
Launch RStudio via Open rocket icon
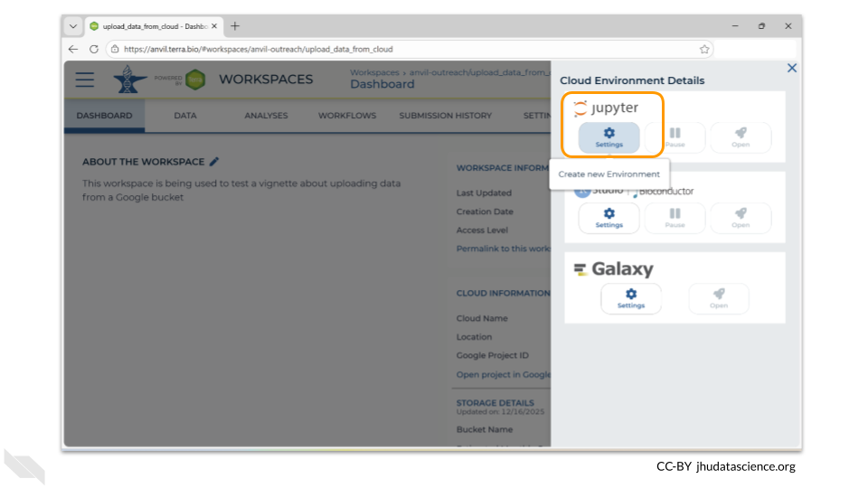click(741, 218)
